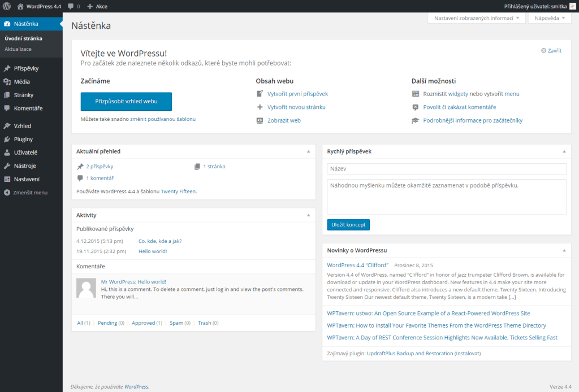Open Pluginy using its plug icon
579x392 pixels.
[x=7, y=139]
